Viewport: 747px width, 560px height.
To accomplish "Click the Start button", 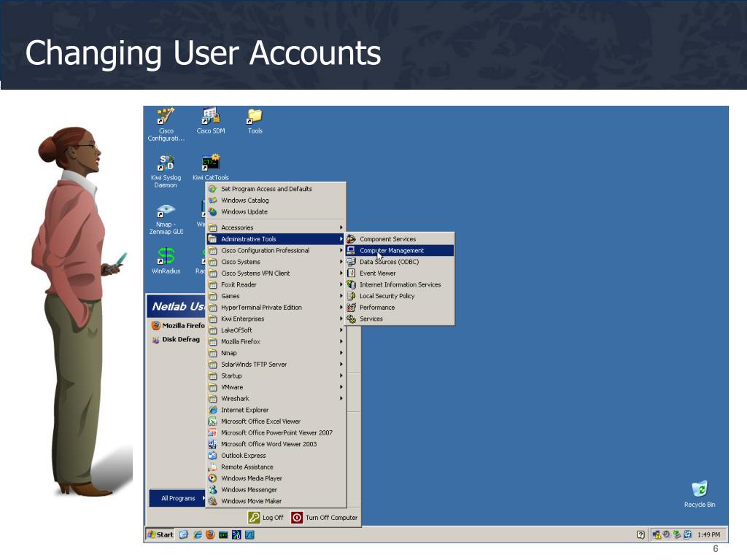I will pos(160,534).
